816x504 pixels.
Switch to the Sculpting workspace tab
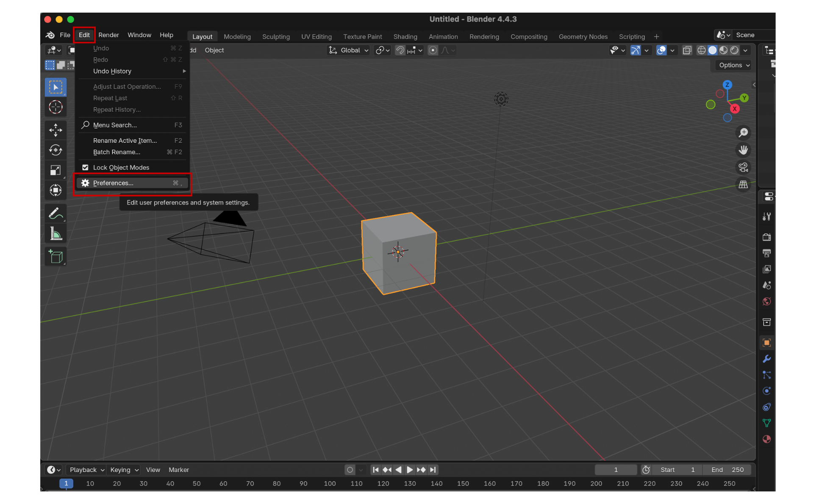(276, 36)
